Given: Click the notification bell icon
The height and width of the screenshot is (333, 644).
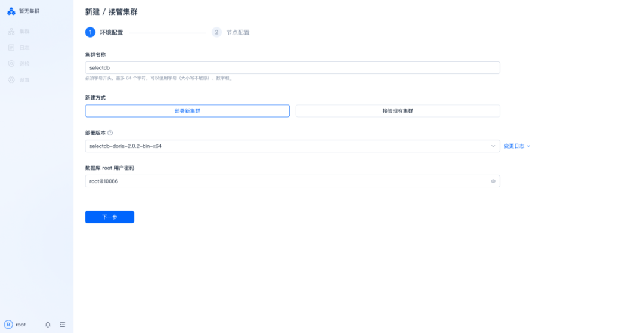Looking at the screenshot, I should tap(48, 325).
